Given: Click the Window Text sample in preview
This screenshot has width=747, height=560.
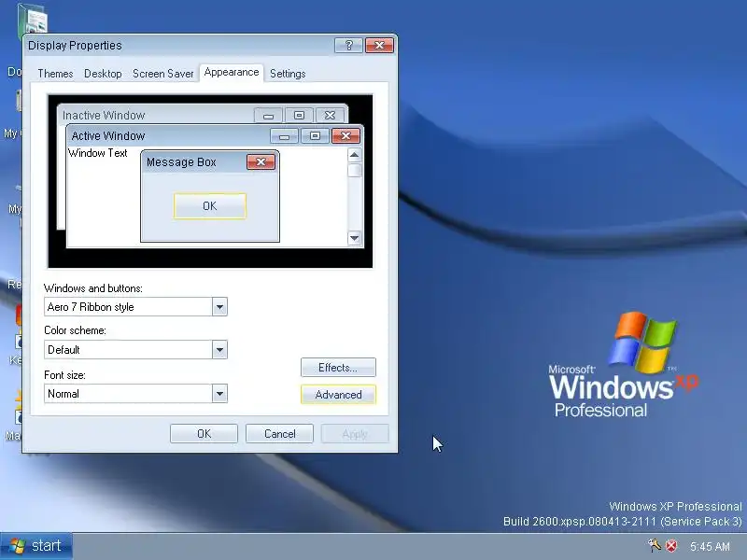Looking at the screenshot, I should pyautogui.click(x=98, y=153).
